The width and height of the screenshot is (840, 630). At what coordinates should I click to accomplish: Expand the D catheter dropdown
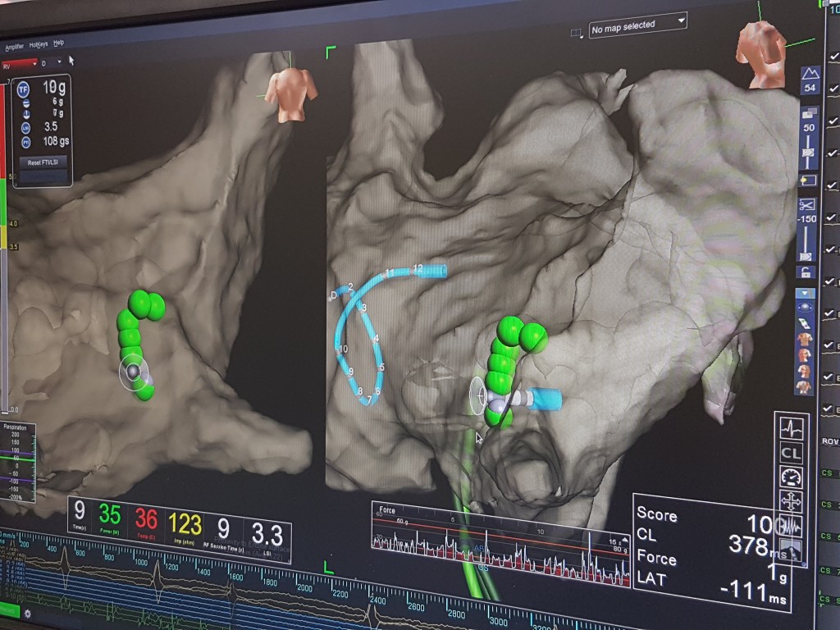coord(52,62)
